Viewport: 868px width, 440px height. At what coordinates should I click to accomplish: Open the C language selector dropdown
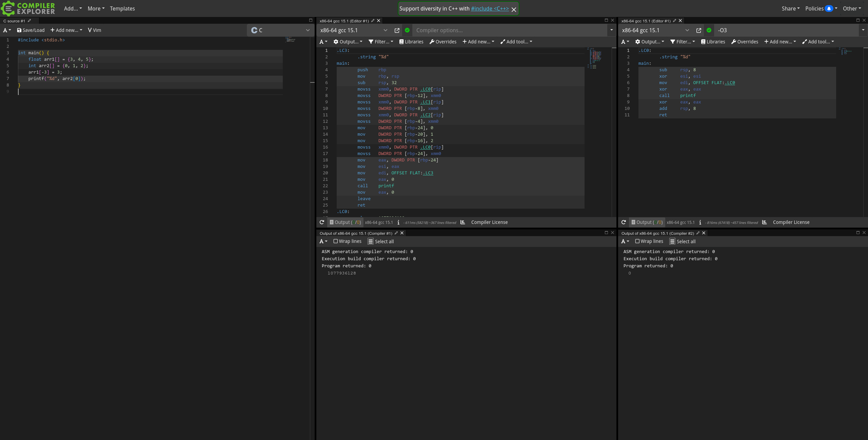coord(280,30)
